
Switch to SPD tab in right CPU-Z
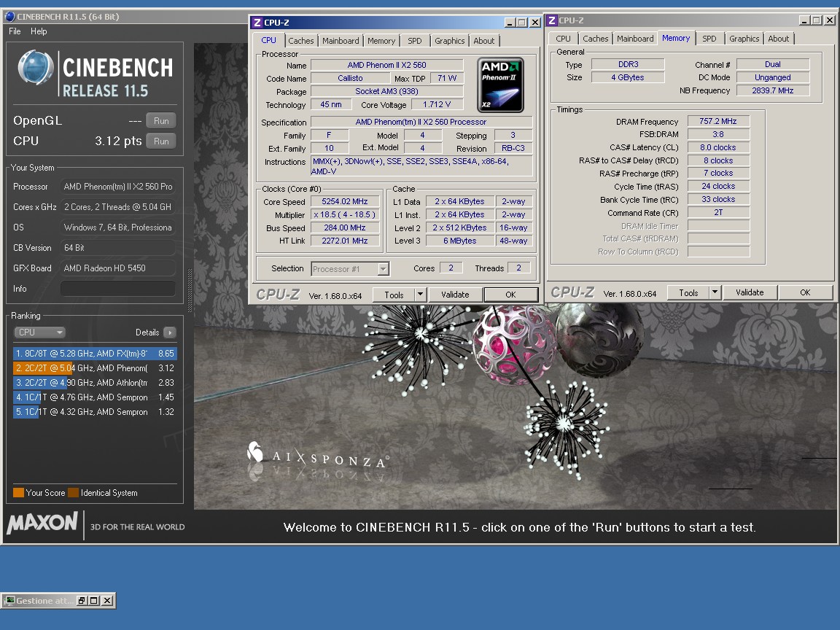[x=709, y=39]
